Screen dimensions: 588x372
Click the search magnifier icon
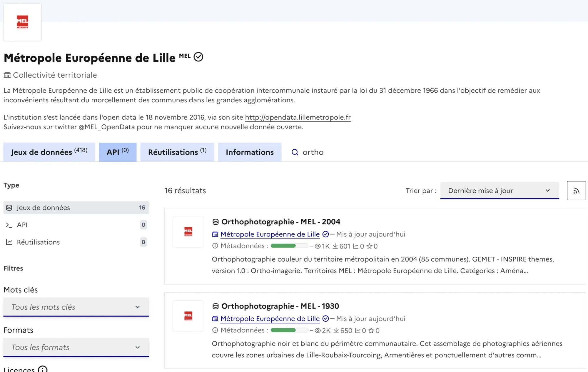295,152
